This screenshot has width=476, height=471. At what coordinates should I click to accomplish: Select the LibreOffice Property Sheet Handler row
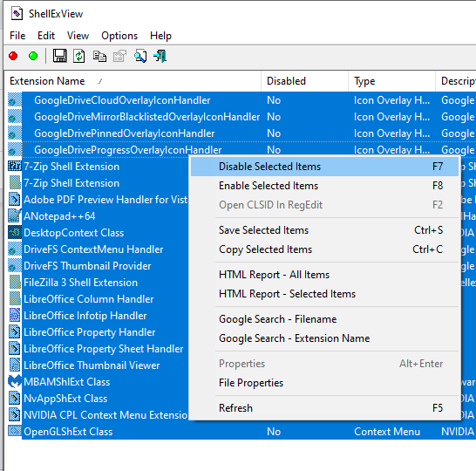(98, 349)
